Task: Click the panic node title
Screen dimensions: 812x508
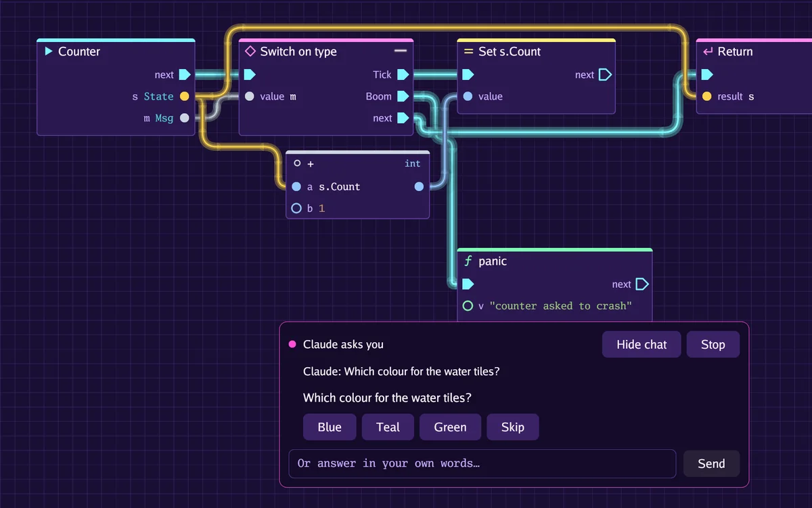Action: click(493, 261)
